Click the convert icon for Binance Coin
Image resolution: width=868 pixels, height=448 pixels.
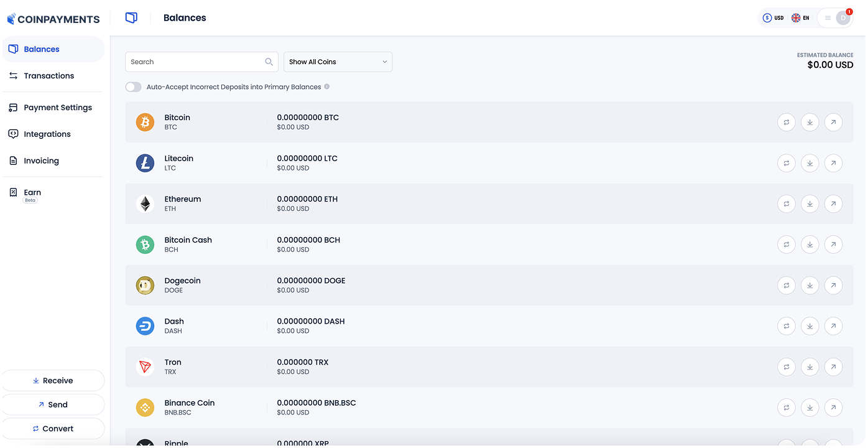pos(786,408)
